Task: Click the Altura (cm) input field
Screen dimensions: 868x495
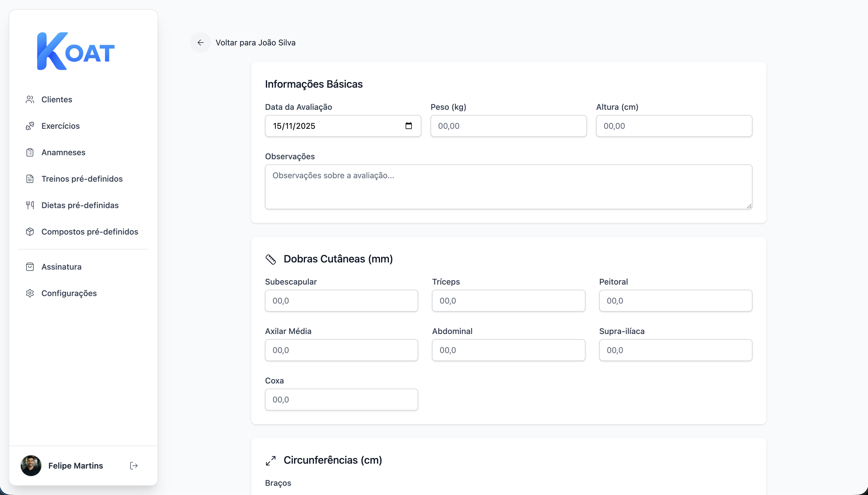Action: point(674,126)
